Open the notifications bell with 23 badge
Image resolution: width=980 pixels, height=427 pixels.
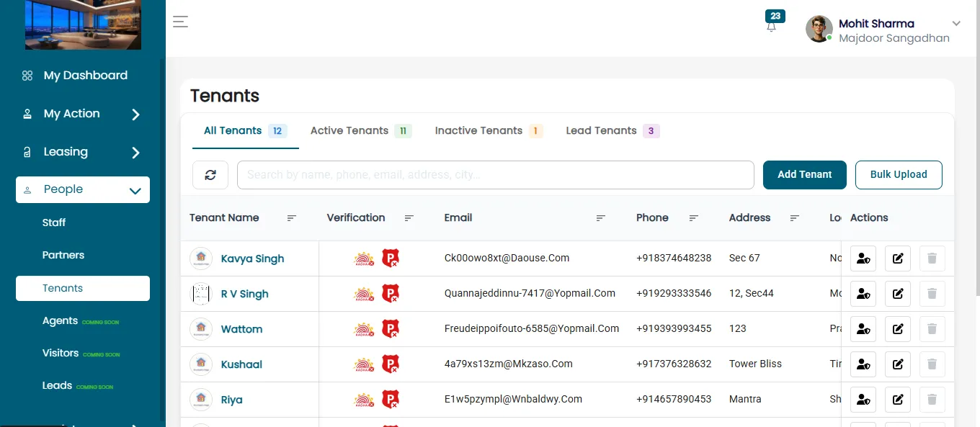[772, 27]
